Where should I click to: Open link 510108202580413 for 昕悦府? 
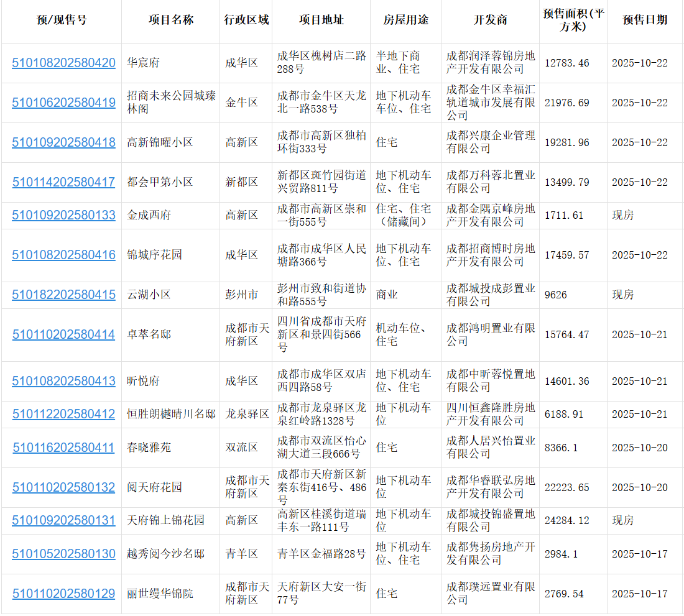coord(63,381)
